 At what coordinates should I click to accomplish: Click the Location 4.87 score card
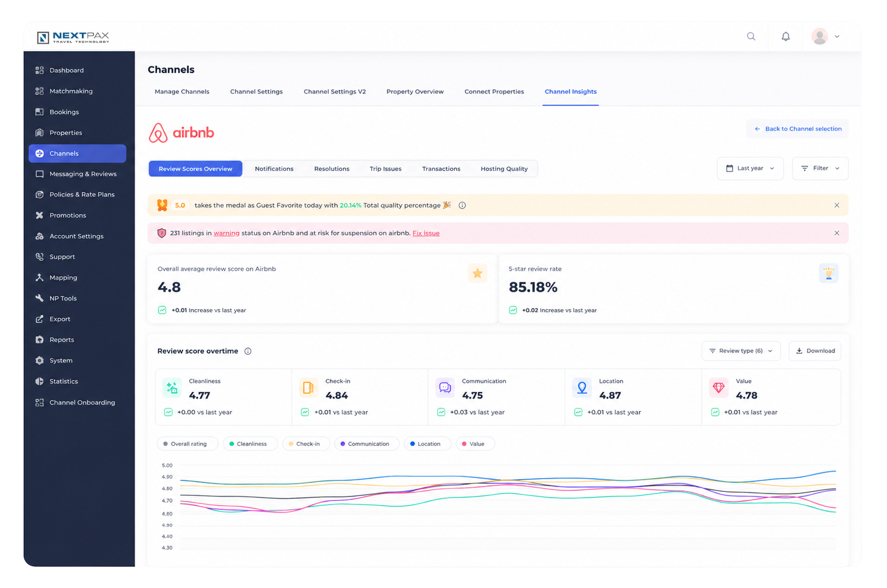[633, 397]
